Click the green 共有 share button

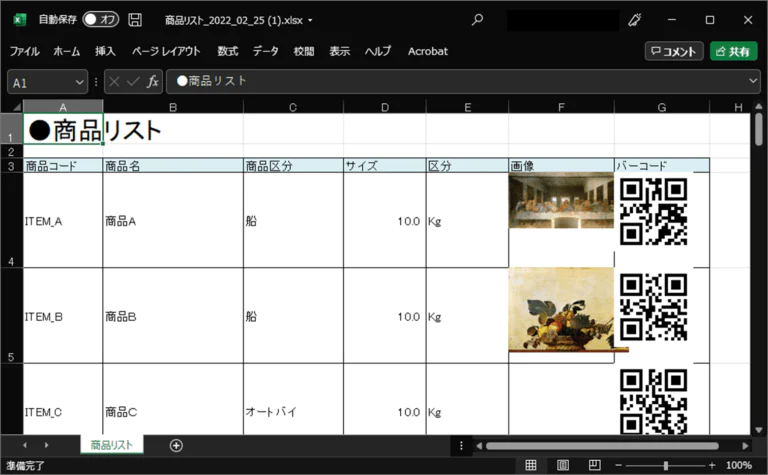coord(734,51)
